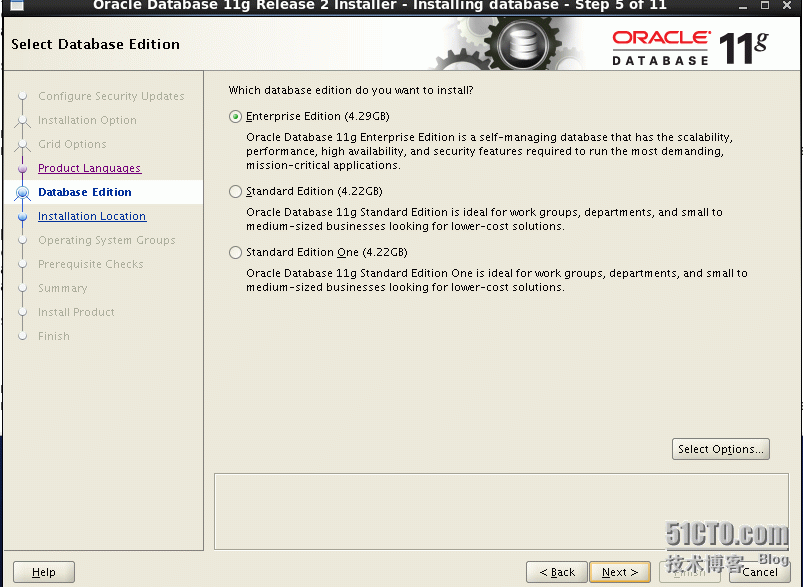Open Help for this step
Viewport: 803px width, 587px height.
(x=44, y=572)
